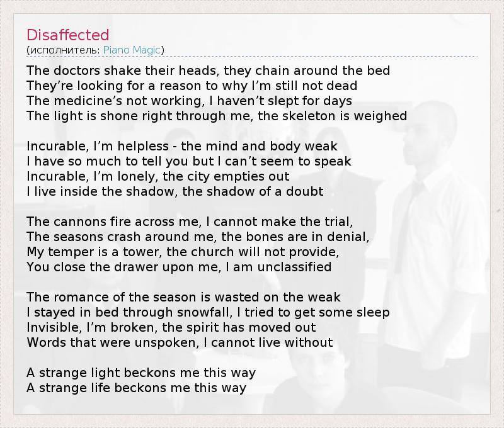Select line 'I live inside the shadow'

[175, 191]
